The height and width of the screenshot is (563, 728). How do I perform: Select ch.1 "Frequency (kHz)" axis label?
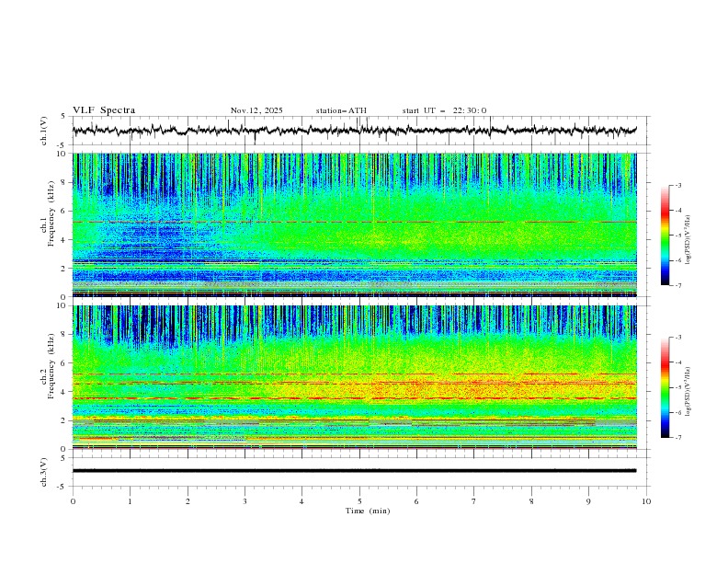point(50,214)
